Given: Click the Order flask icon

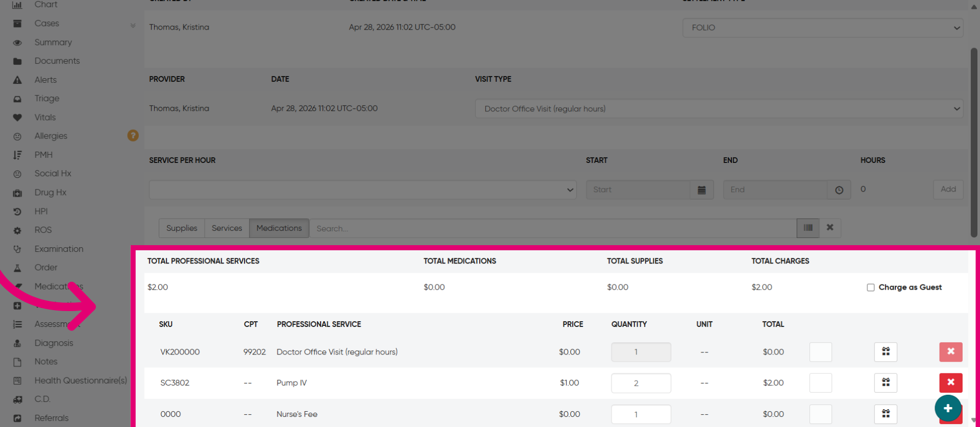Looking at the screenshot, I should (17, 268).
